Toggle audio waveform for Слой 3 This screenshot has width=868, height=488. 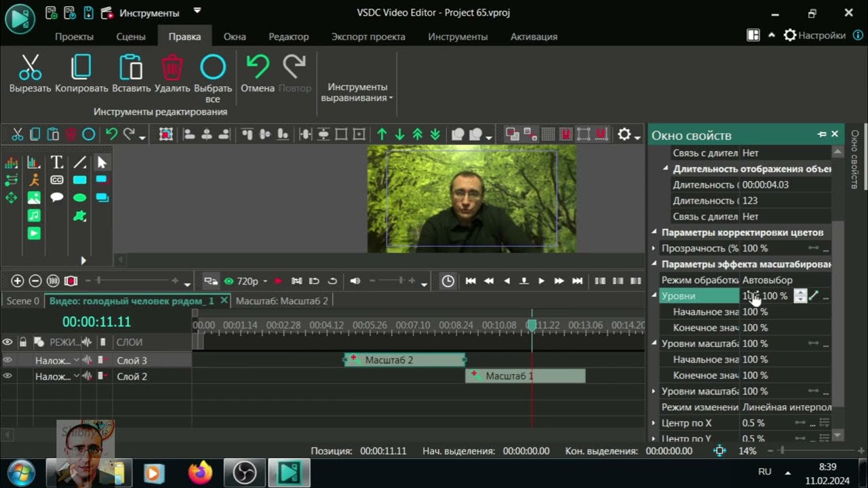click(x=87, y=360)
